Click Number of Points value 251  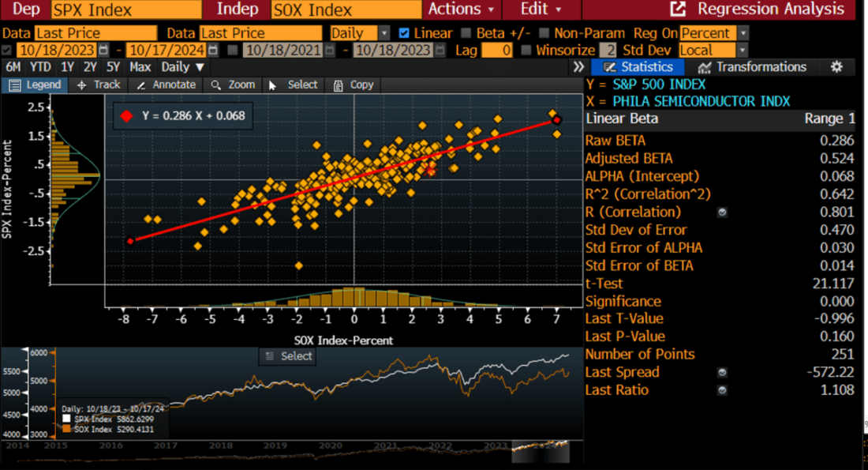[842, 354]
